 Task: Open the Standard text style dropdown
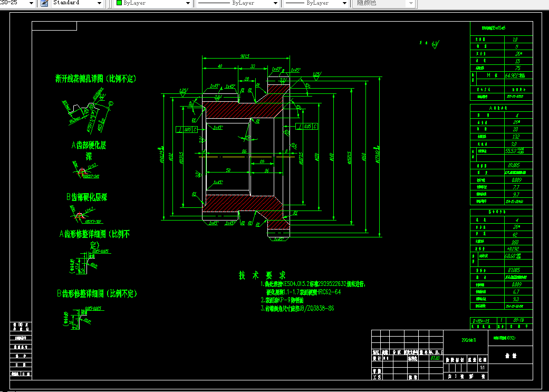coord(99,3)
